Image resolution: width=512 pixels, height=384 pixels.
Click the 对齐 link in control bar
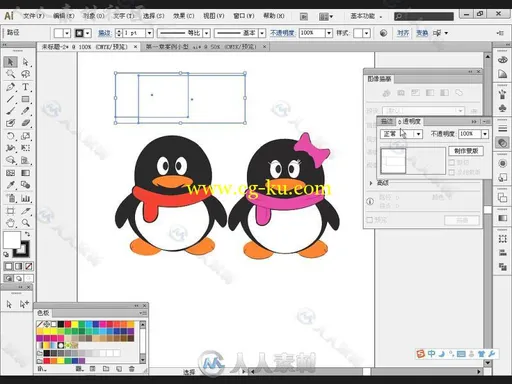(403, 33)
